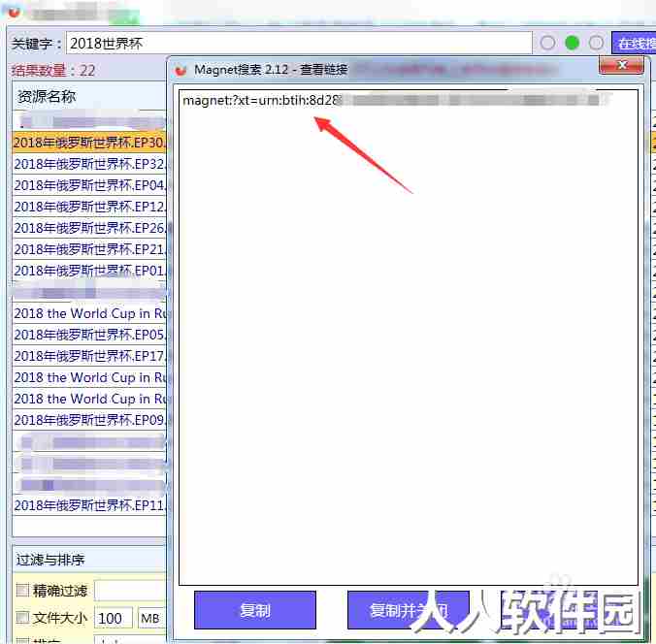This screenshot has width=656, height=644.
Task: Open the MB unit dropdown
Action: click(151, 618)
